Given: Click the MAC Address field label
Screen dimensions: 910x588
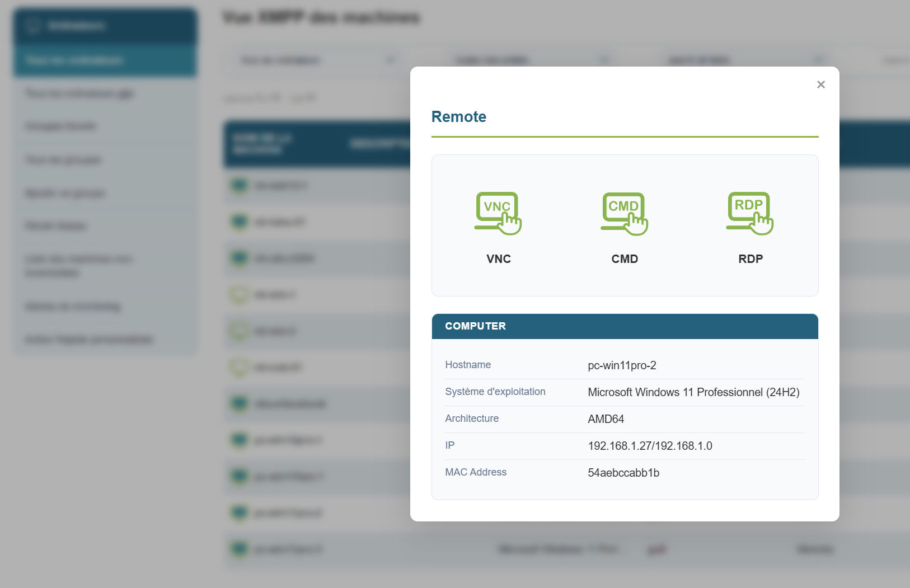Looking at the screenshot, I should click(x=476, y=472).
